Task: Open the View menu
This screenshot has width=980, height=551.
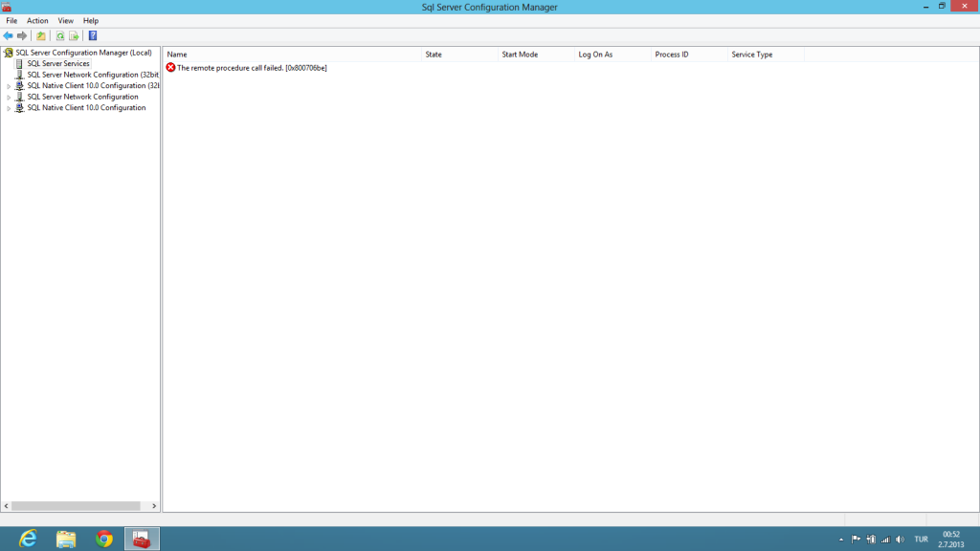Action: (66, 21)
